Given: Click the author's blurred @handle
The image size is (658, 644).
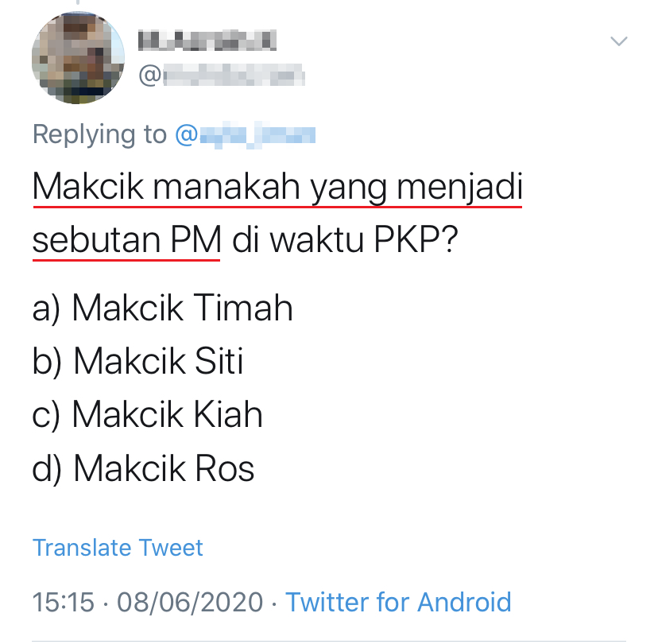Looking at the screenshot, I should [x=223, y=76].
